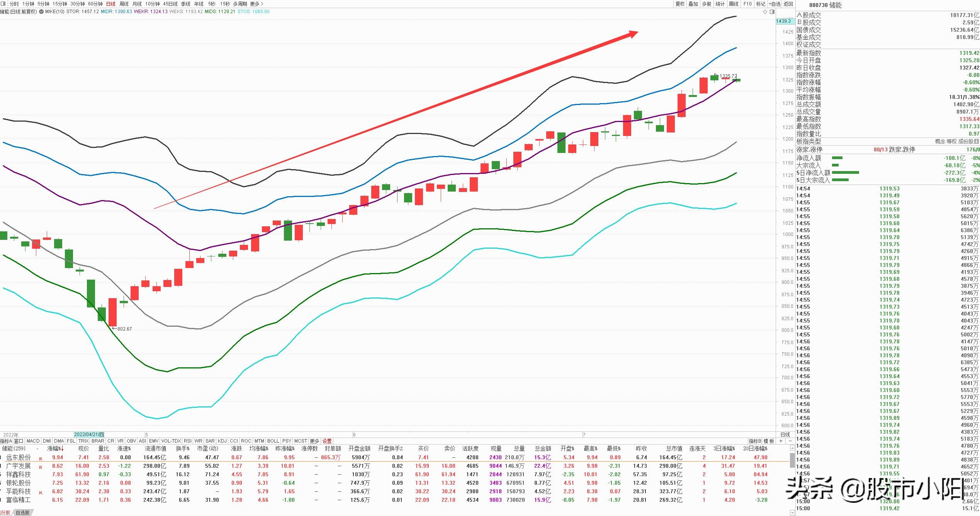Screen dimensions: 980x516
Task: Select the 60分钟 timeframe tab
Action: [95, 4]
